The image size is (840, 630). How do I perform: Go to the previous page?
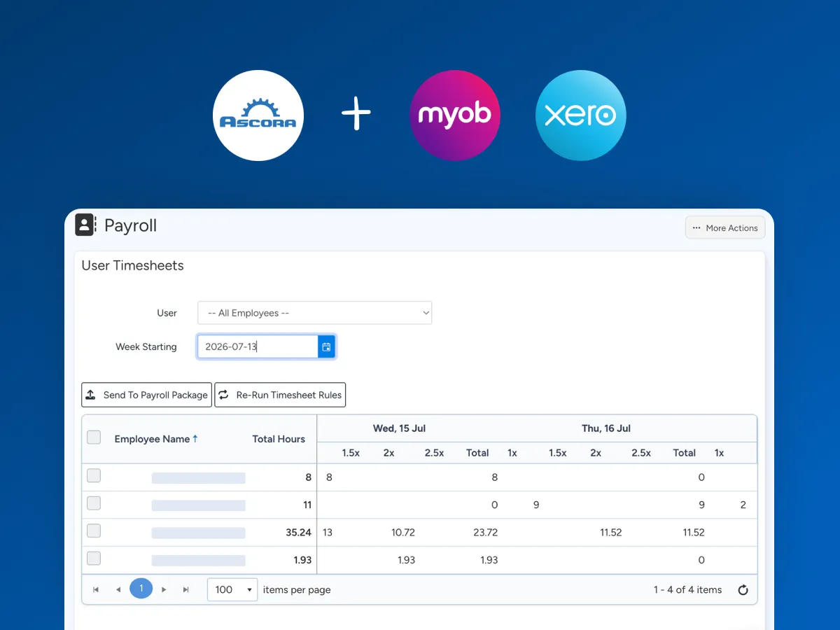(118, 589)
